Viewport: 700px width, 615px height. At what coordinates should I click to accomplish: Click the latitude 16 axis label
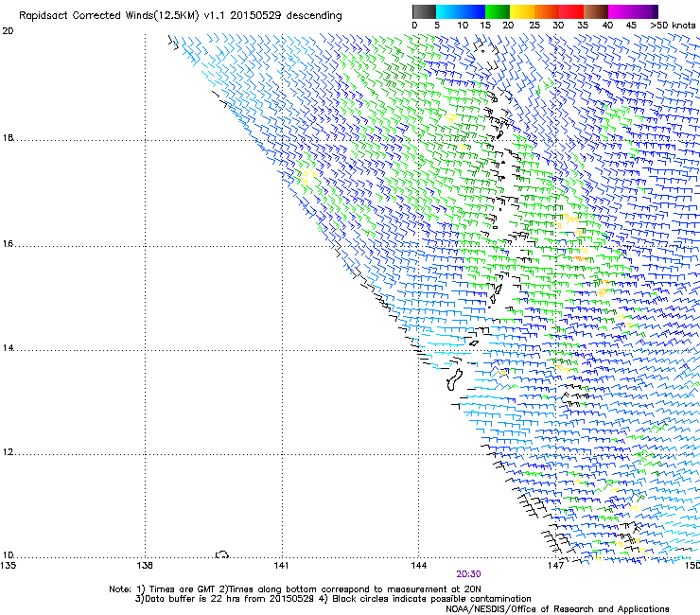click(8, 244)
